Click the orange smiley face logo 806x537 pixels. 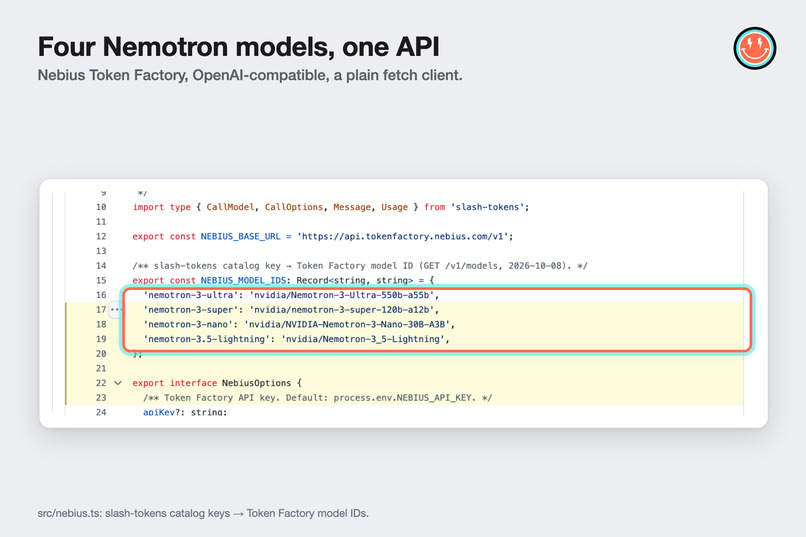click(755, 48)
